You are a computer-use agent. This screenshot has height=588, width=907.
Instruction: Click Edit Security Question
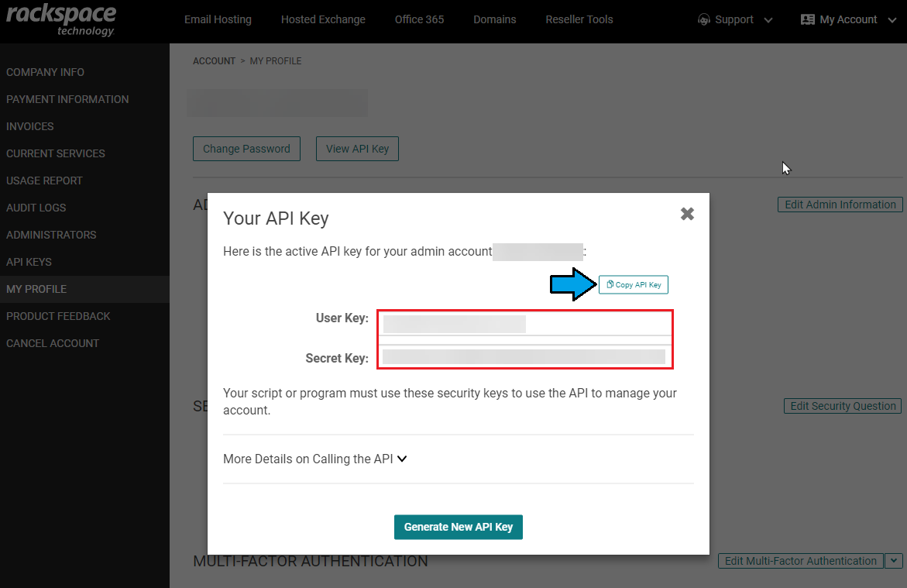[x=843, y=406]
